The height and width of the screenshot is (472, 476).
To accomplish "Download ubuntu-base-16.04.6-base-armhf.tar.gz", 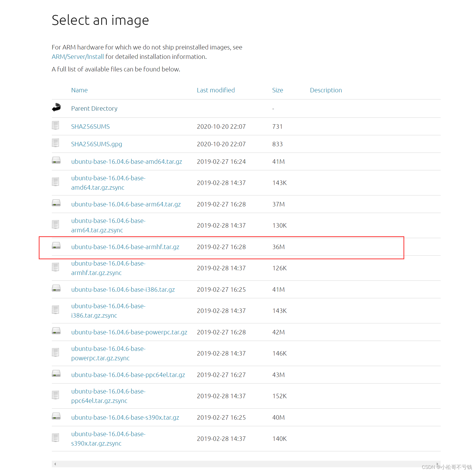I will pyautogui.click(x=125, y=247).
